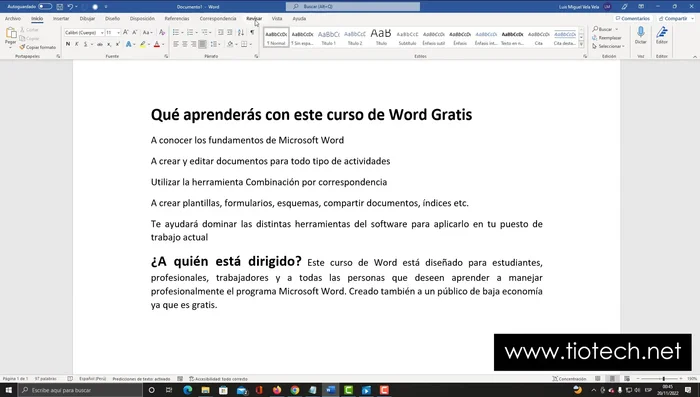Click the Undo arrow icon

point(70,7)
